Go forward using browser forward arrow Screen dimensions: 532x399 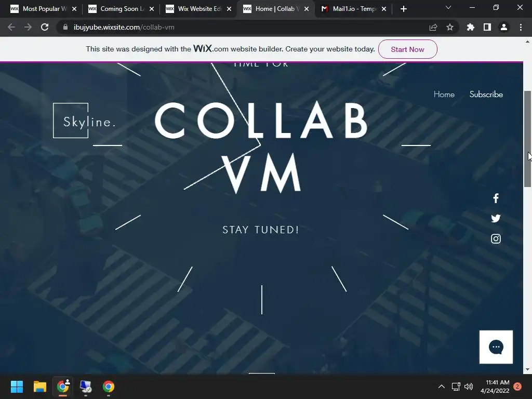pos(28,27)
